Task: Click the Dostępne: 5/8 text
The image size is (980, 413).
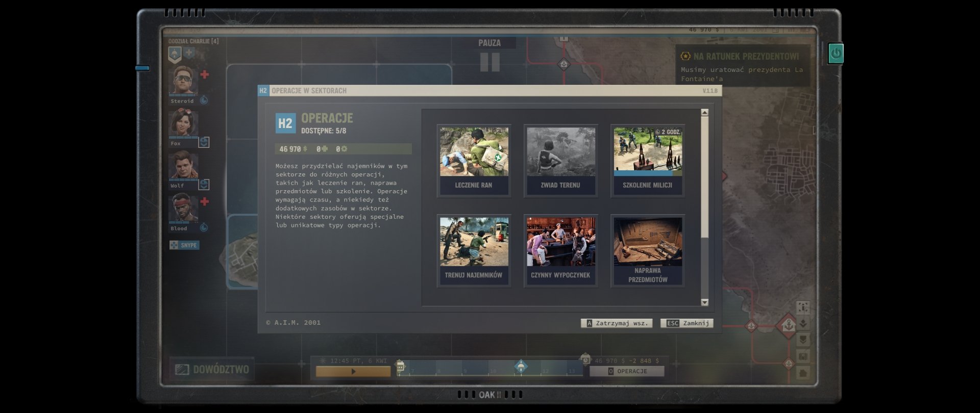Action: pos(324,131)
